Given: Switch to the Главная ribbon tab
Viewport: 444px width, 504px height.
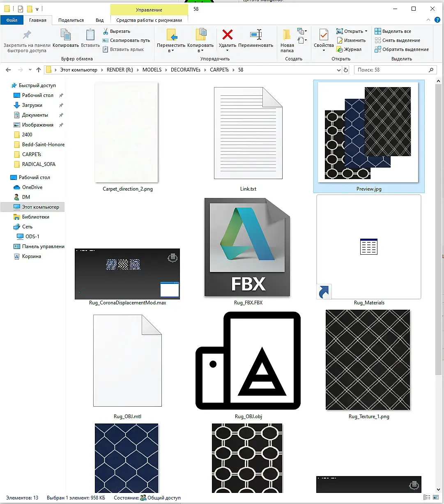Looking at the screenshot, I should pos(38,20).
